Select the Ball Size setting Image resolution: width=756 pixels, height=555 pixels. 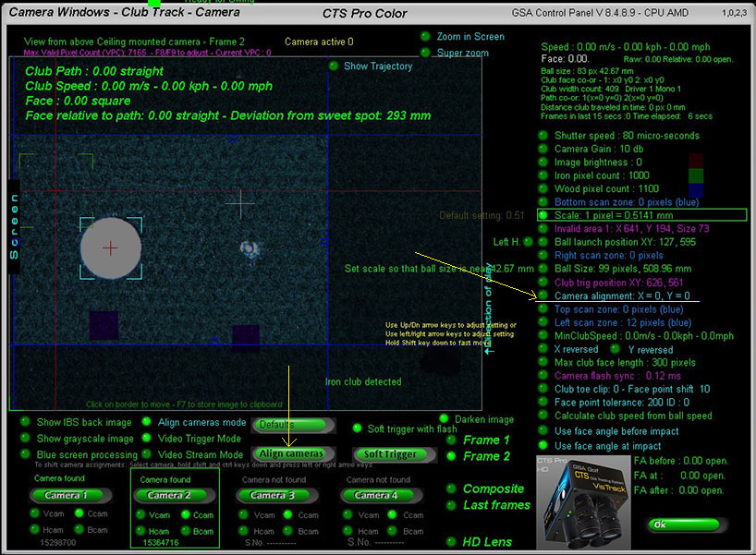click(543, 269)
